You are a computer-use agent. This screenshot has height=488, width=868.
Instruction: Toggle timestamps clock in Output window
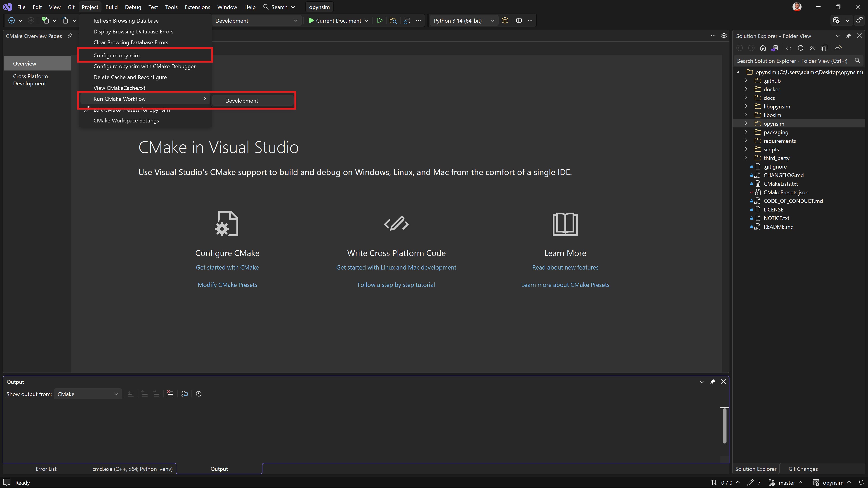pyautogui.click(x=199, y=394)
